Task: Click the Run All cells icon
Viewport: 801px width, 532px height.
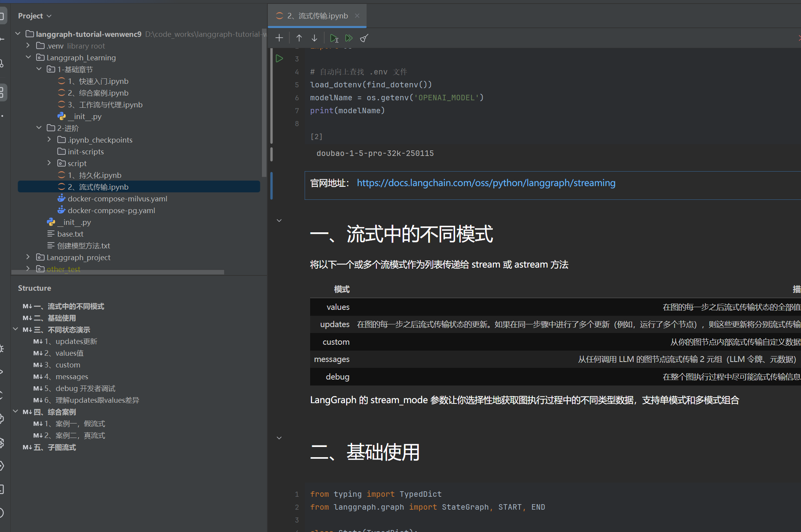Action: click(x=349, y=38)
